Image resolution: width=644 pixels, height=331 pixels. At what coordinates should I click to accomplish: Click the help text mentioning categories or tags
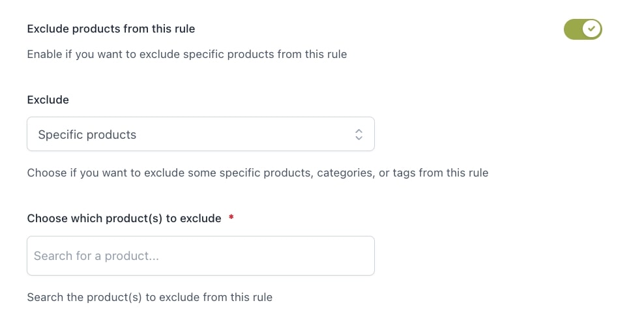(257, 173)
